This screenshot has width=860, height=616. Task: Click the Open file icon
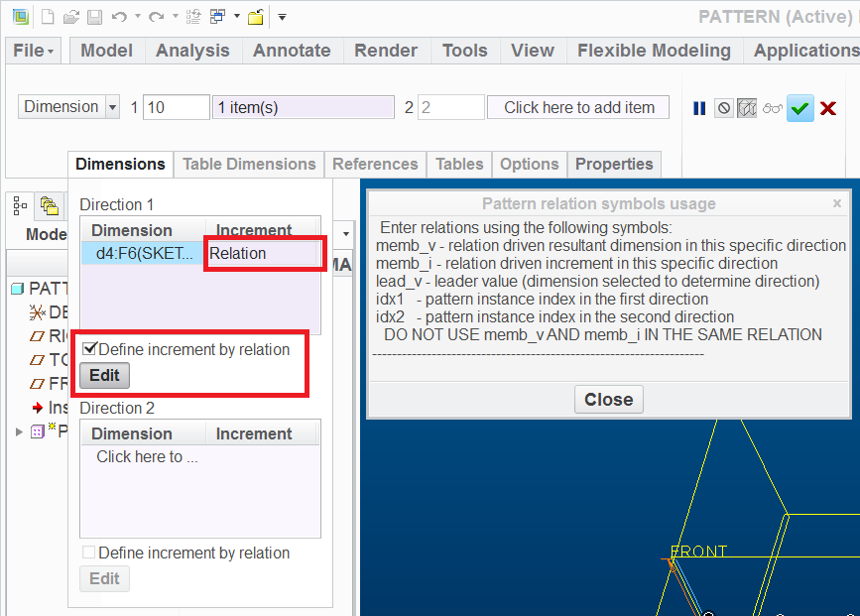pyautogui.click(x=71, y=17)
